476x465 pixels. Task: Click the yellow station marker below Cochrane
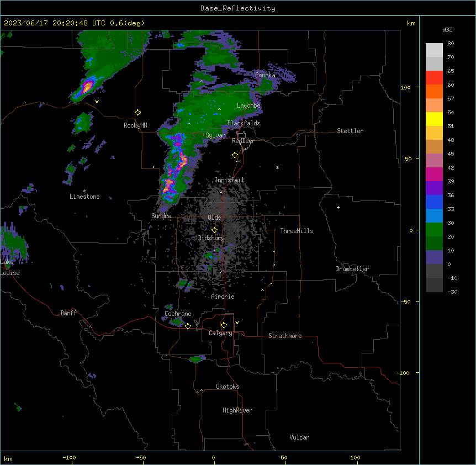[188, 326]
